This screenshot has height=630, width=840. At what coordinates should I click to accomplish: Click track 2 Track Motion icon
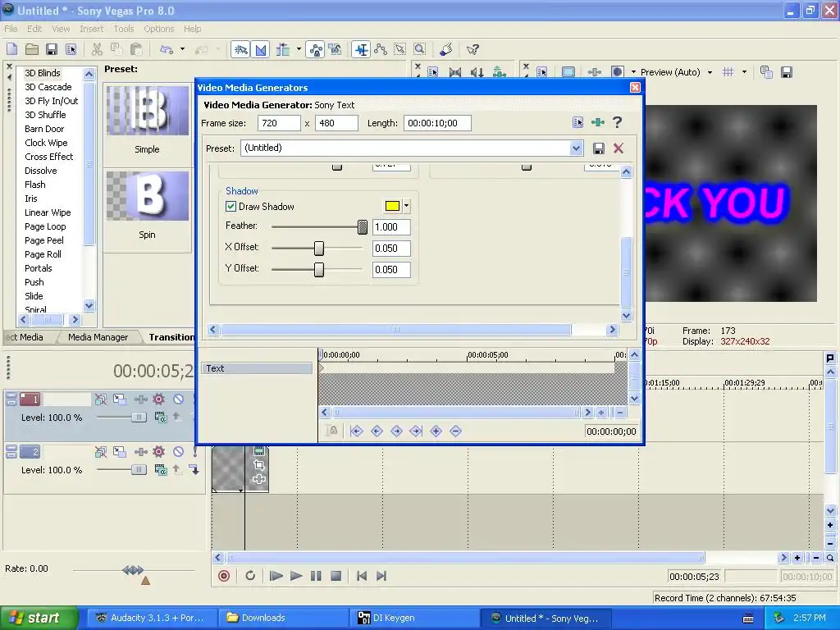120,452
